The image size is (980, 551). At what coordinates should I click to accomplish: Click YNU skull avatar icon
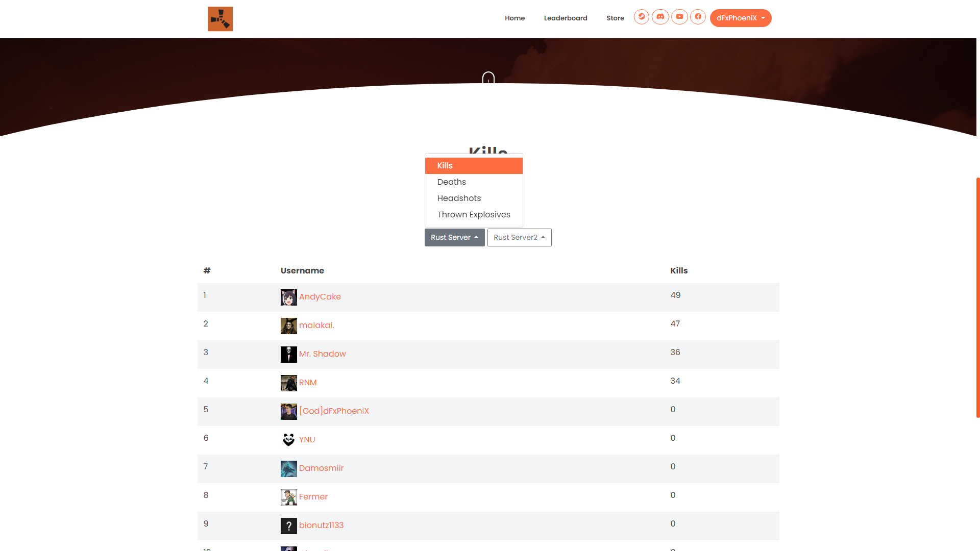click(x=289, y=440)
